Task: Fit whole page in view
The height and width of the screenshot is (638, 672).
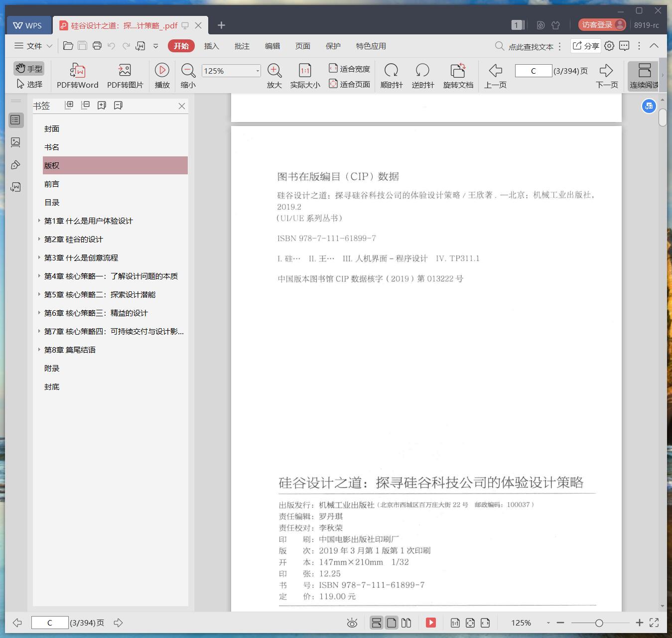Action: [349, 84]
